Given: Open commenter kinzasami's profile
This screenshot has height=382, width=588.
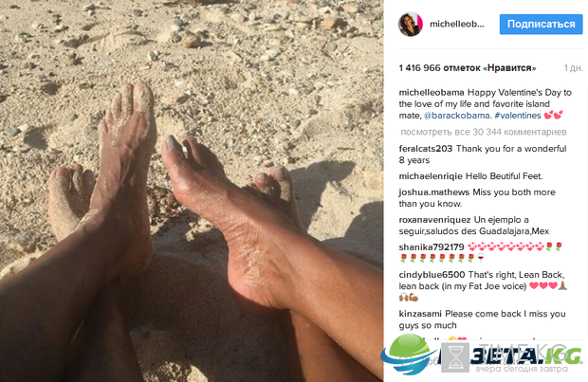Looking at the screenshot, I should point(420,314).
